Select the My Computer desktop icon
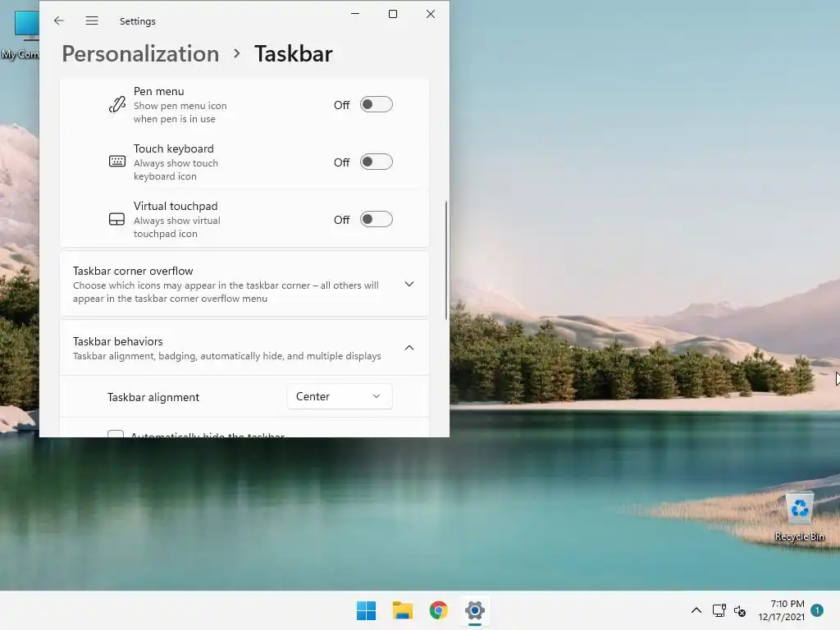 click(20, 34)
